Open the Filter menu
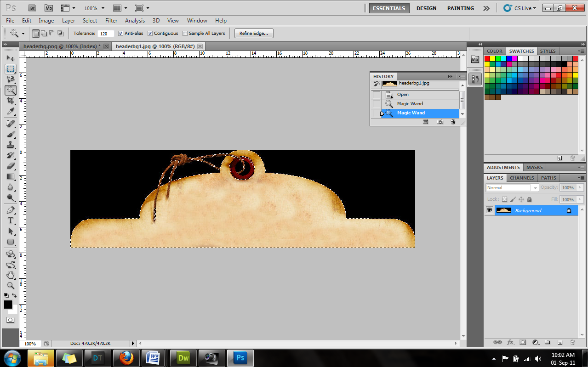588x367 pixels. tap(111, 21)
